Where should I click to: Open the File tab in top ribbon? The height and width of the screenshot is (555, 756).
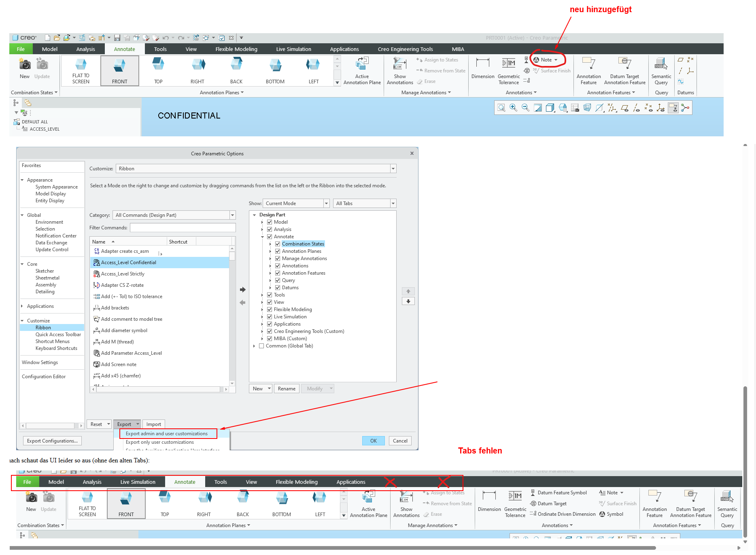coord(21,49)
